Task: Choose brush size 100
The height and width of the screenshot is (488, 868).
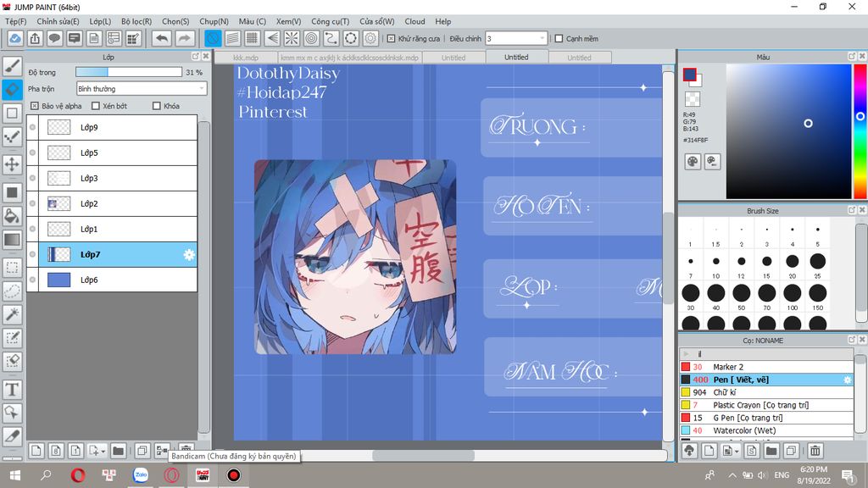Action: pyautogui.click(x=793, y=293)
